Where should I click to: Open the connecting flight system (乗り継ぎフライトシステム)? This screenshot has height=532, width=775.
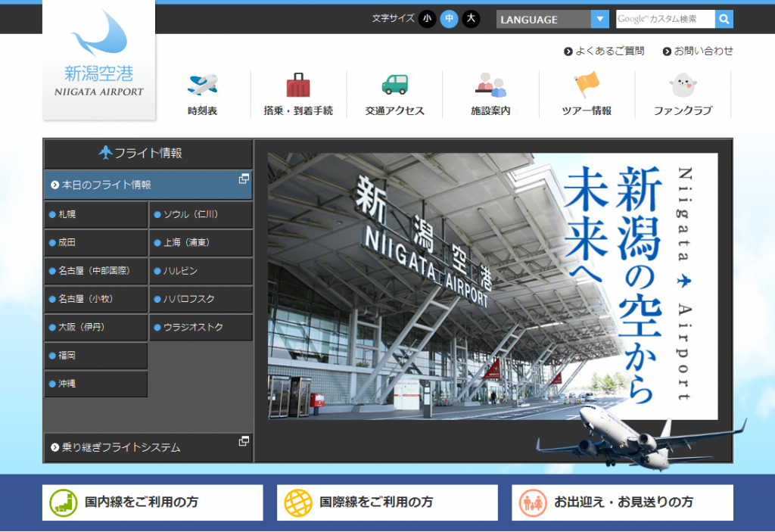(x=148, y=447)
